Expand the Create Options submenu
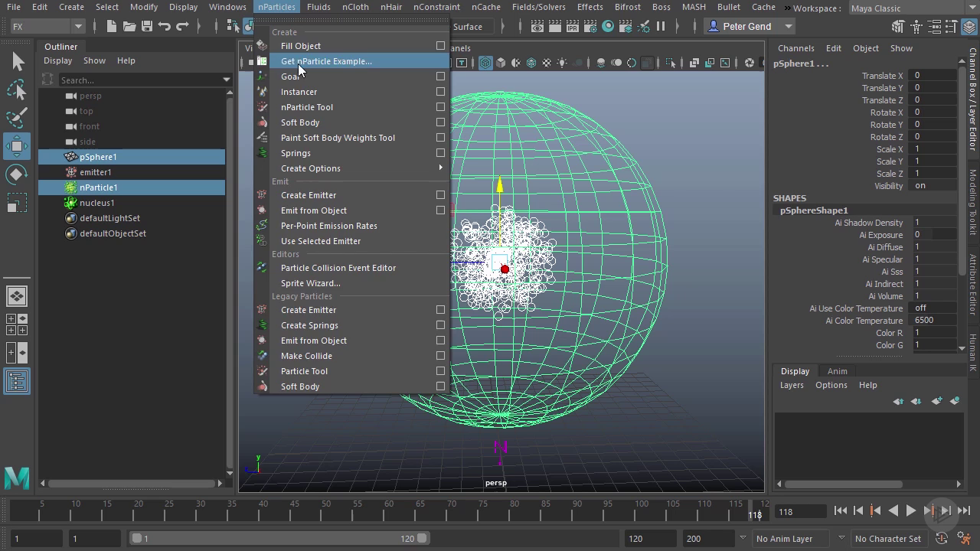Image resolution: width=980 pixels, height=551 pixels. point(352,168)
